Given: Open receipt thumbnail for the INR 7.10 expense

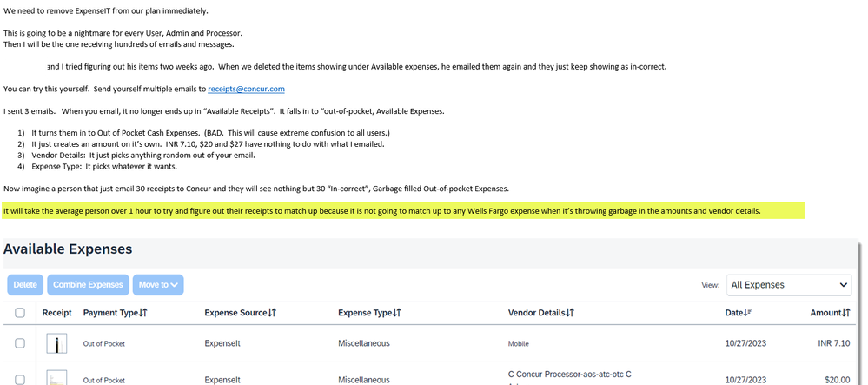Looking at the screenshot, I should point(56,343).
